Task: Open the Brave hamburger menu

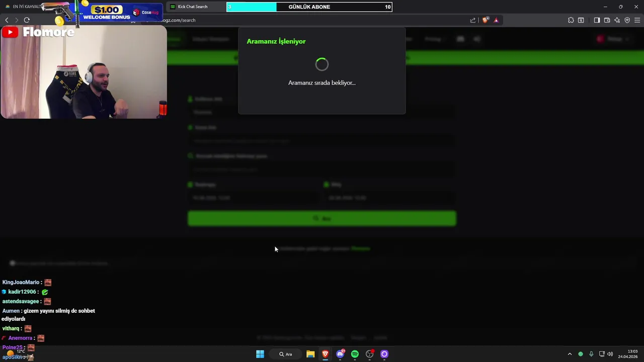Action: (x=637, y=20)
